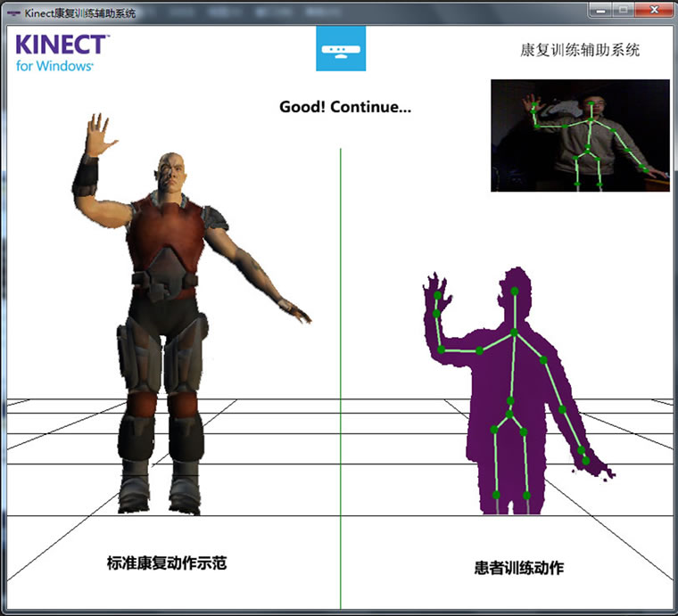Image resolution: width=678 pixels, height=616 pixels.
Task: Click the raised-hand joint on the purple silhouette
Action: click(x=437, y=294)
